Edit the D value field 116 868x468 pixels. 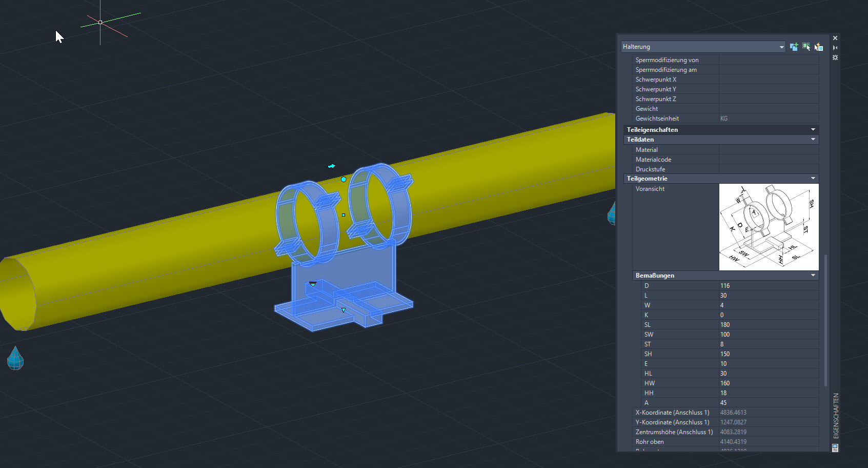[x=769, y=286]
